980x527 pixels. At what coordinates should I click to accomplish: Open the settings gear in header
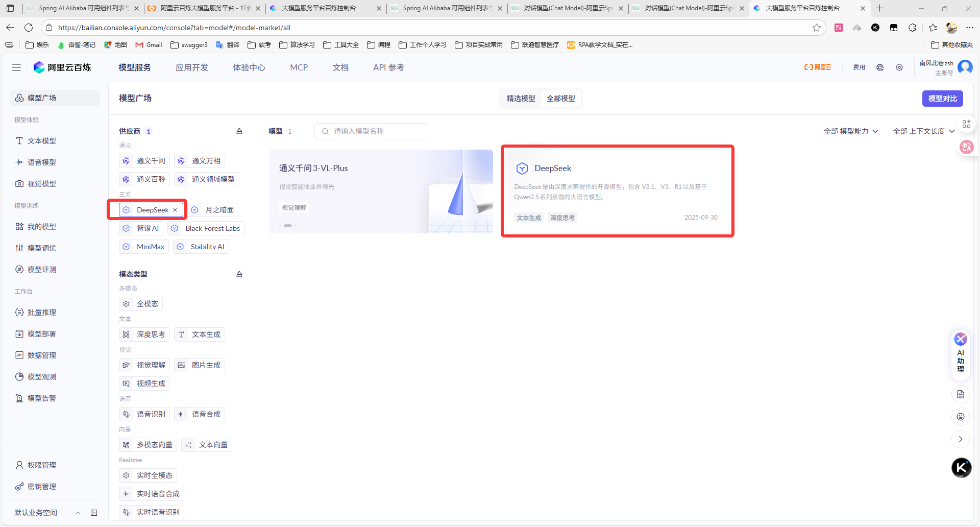pyautogui.click(x=899, y=67)
